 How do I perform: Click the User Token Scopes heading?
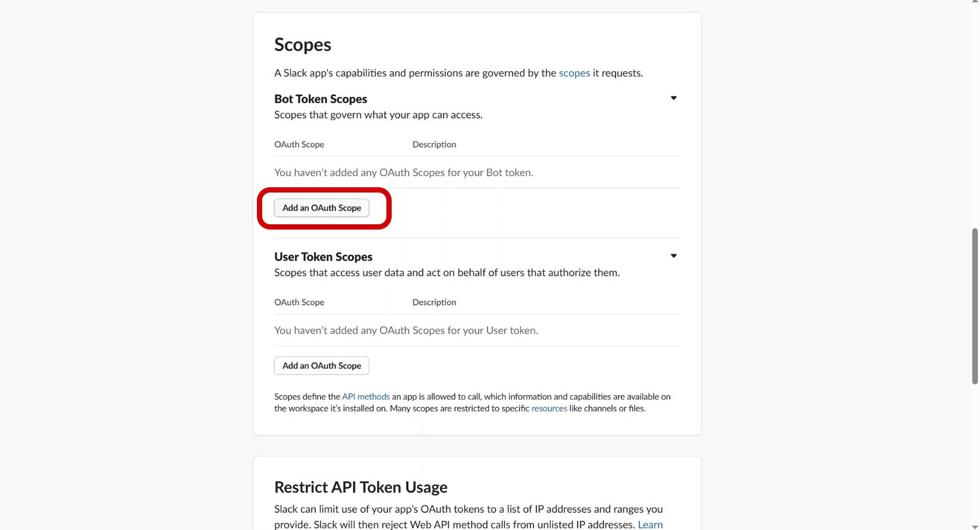click(x=323, y=257)
